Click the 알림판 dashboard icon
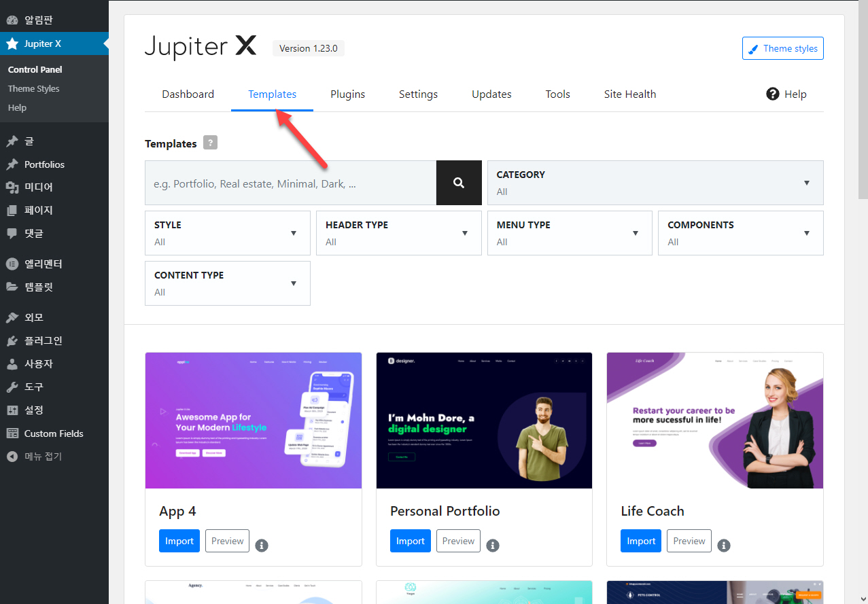This screenshot has height=604, width=868. (12, 20)
